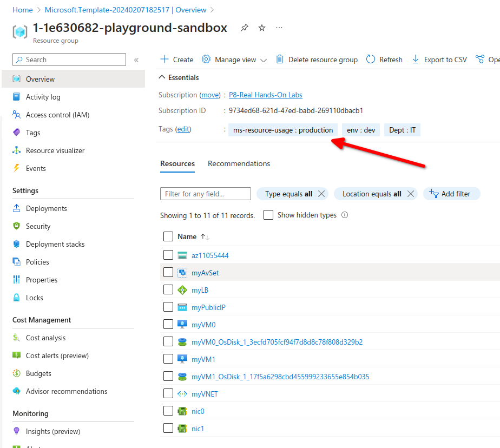Click the Add filter button
The height and width of the screenshot is (448, 500).
click(x=451, y=194)
